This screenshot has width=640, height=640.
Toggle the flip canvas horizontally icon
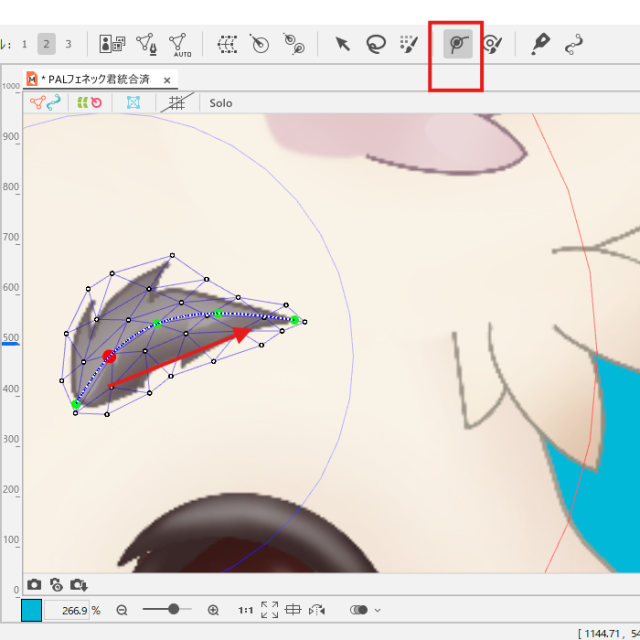click(x=318, y=610)
